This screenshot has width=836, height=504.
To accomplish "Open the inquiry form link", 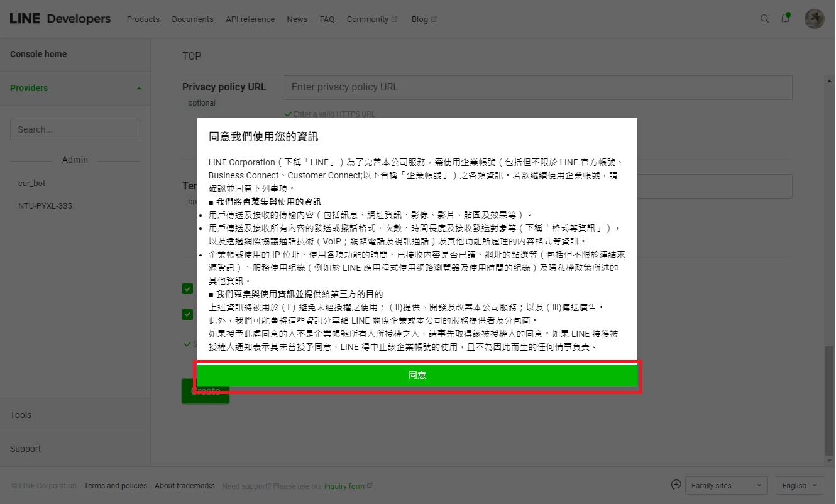I will [x=348, y=486].
